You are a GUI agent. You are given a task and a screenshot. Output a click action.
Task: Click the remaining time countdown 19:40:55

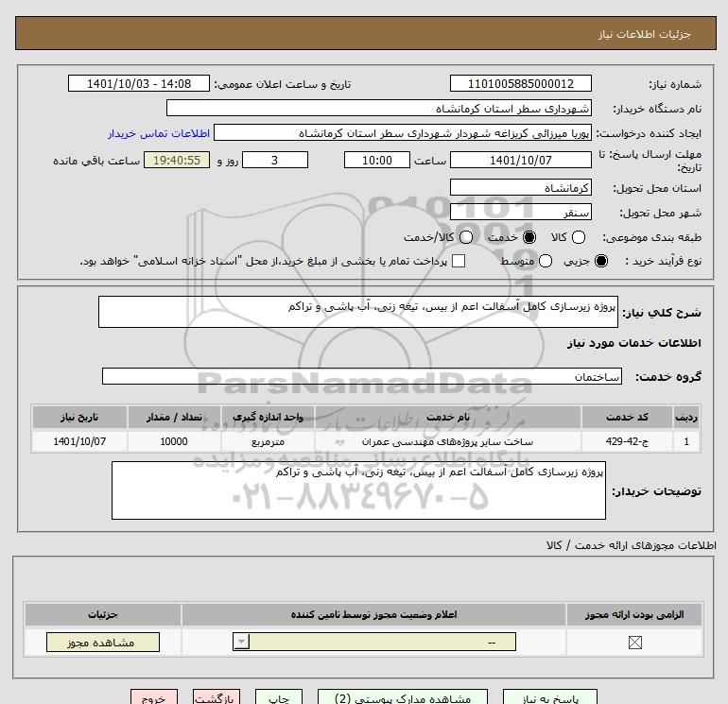[x=177, y=160]
